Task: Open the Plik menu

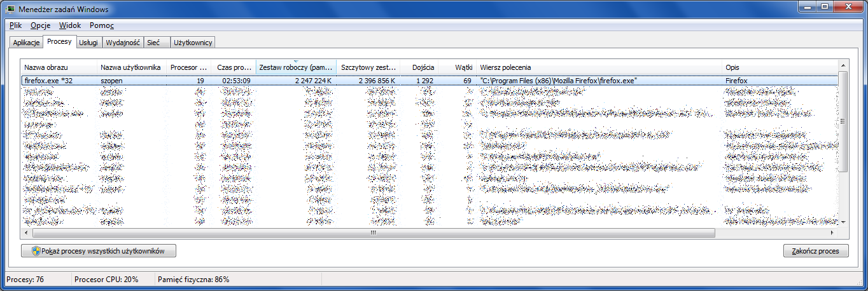Action: (16, 25)
